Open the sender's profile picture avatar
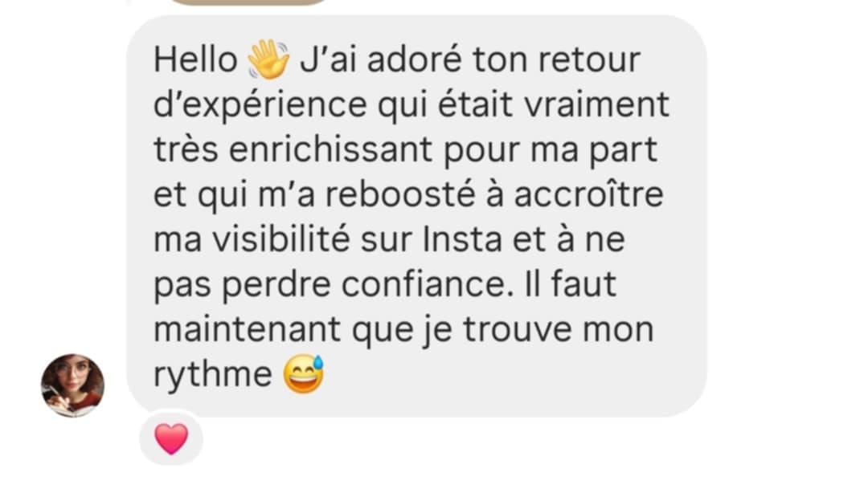Screen dimensions: 868x493 click(72, 385)
